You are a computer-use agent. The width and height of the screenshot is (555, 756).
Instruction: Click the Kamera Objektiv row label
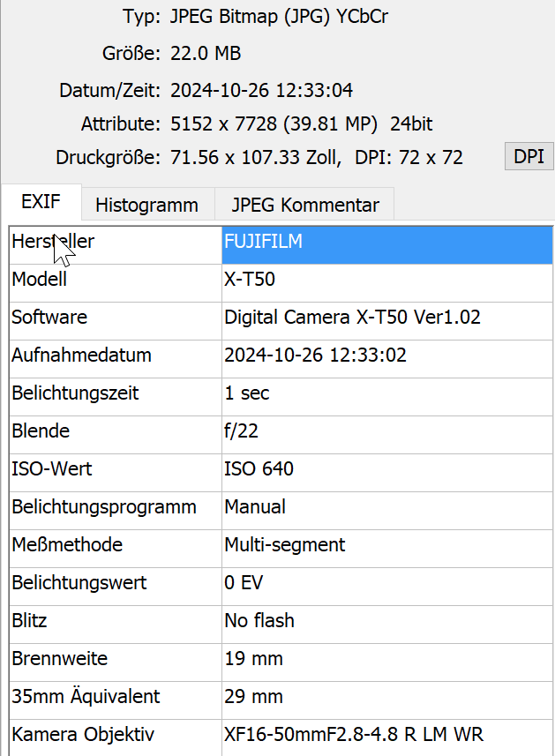pos(83,735)
